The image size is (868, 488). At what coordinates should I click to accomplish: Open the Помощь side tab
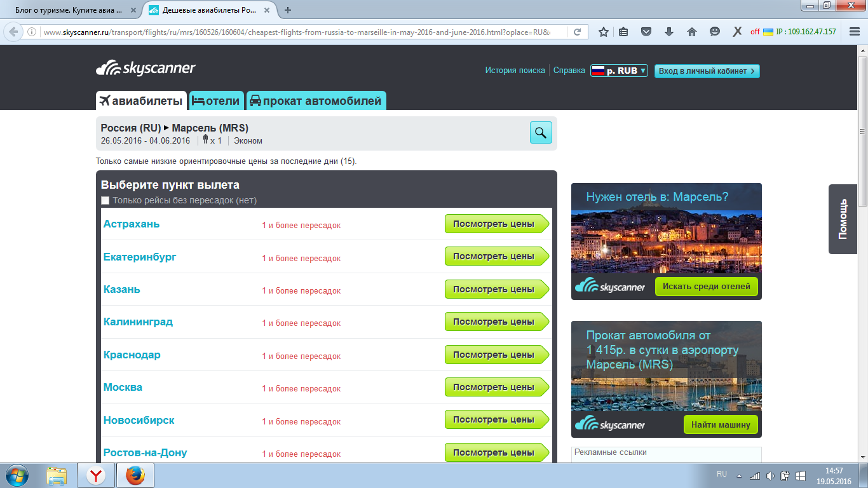pyautogui.click(x=843, y=219)
